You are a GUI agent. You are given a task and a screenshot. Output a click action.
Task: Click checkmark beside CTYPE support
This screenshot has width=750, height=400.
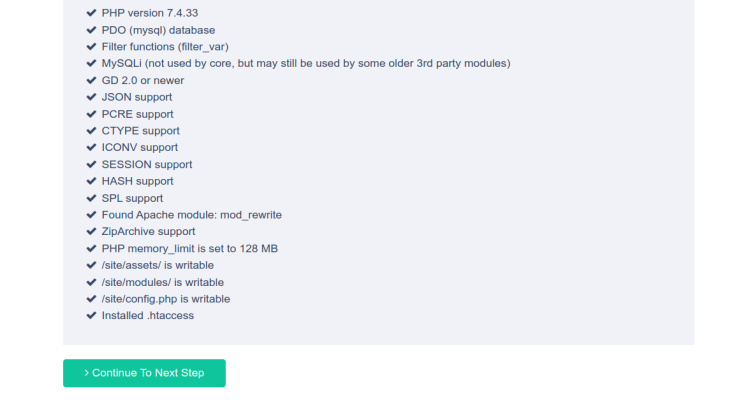point(91,131)
